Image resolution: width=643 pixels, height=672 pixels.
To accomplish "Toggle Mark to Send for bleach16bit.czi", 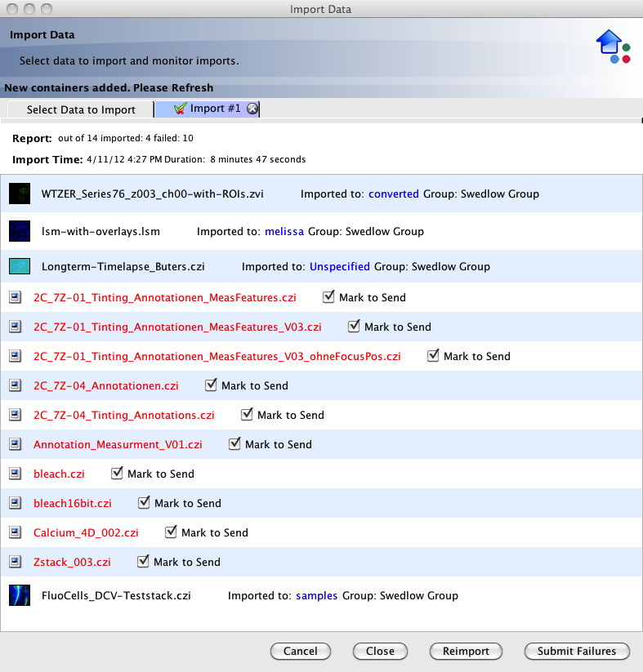I will click(x=144, y=502).
